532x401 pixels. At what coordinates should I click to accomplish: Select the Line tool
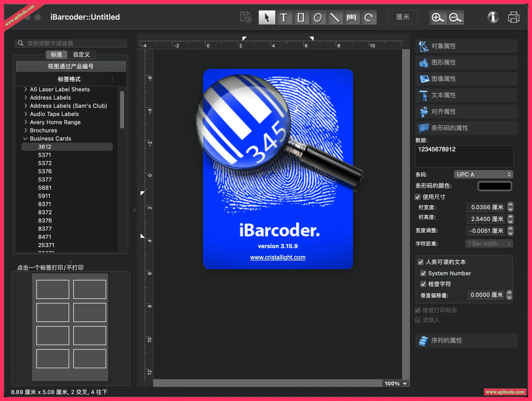(x=334, y=17)
